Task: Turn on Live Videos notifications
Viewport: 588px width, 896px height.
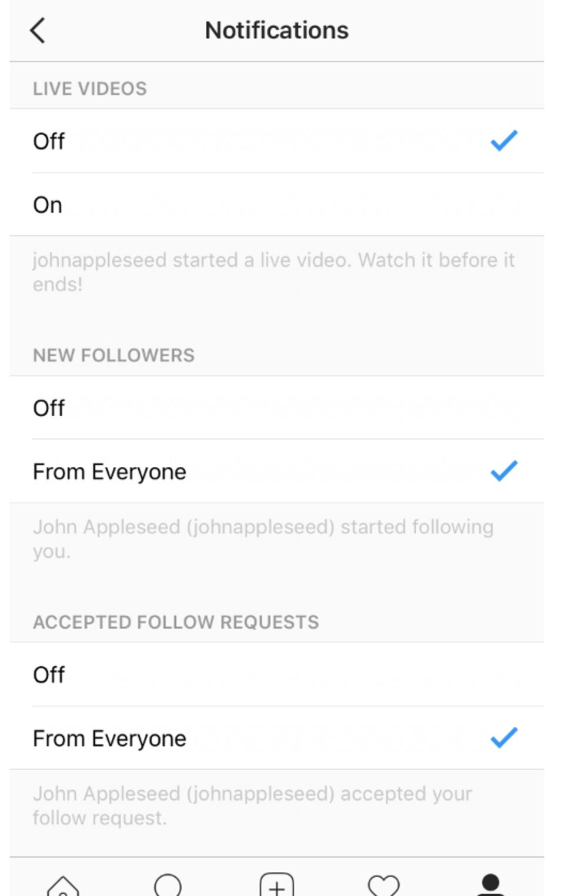Action: point(48,205)
